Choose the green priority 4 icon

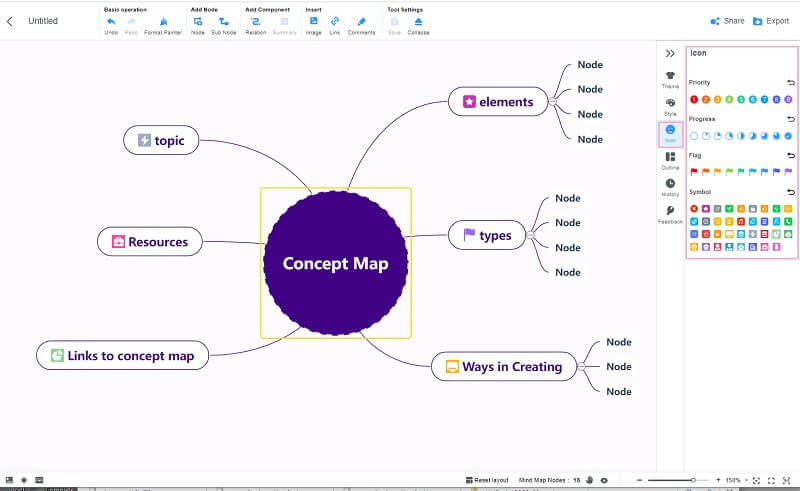(729, 100)
